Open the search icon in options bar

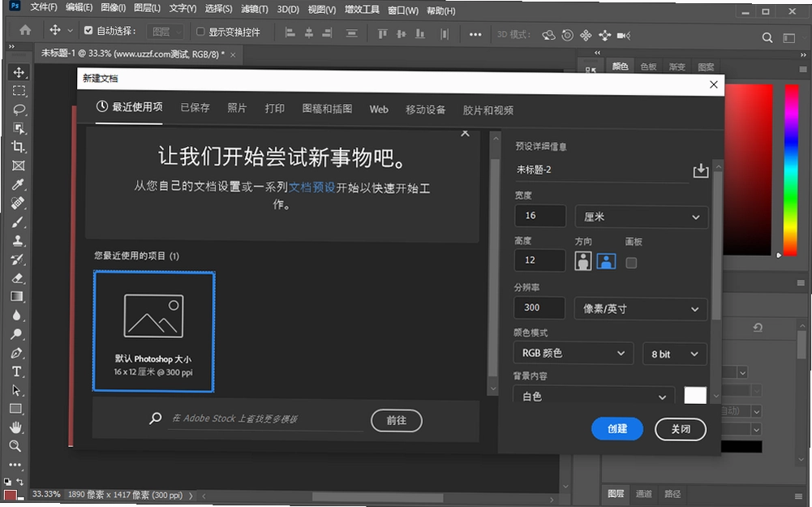(767, 37)
